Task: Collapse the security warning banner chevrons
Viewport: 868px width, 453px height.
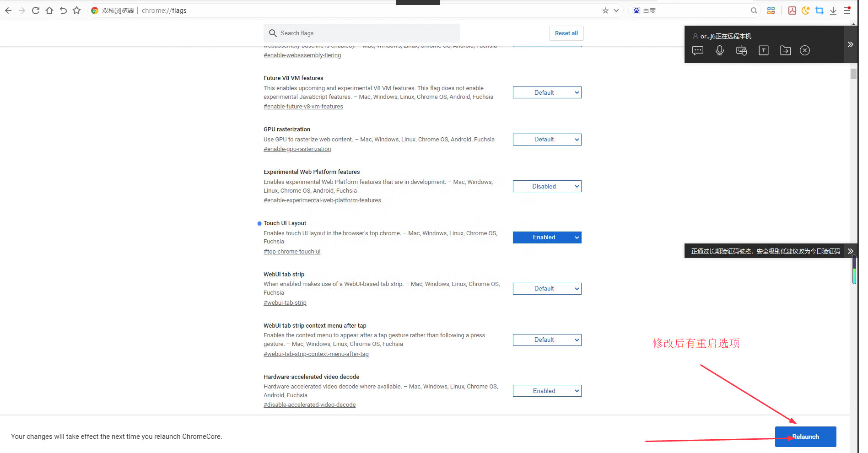Action: [850, 251]
